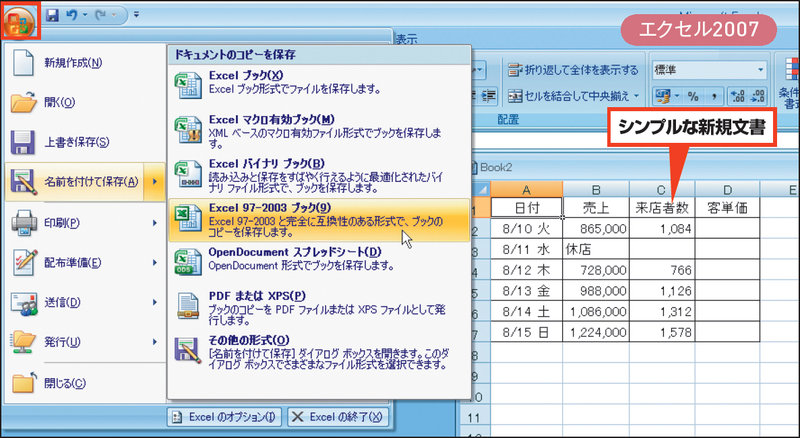Select column B header
Screen dimensions: 800x438
(596, 190)
